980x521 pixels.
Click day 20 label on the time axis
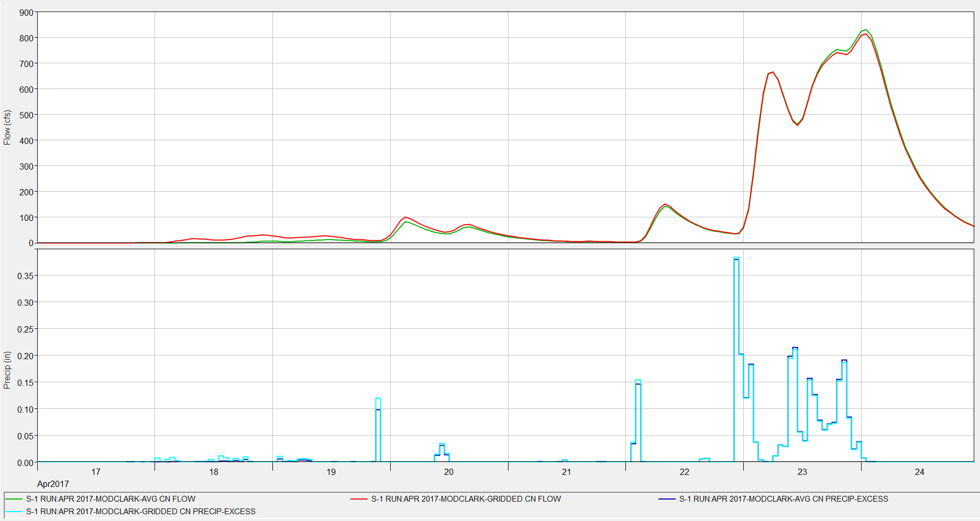(449, 472)
